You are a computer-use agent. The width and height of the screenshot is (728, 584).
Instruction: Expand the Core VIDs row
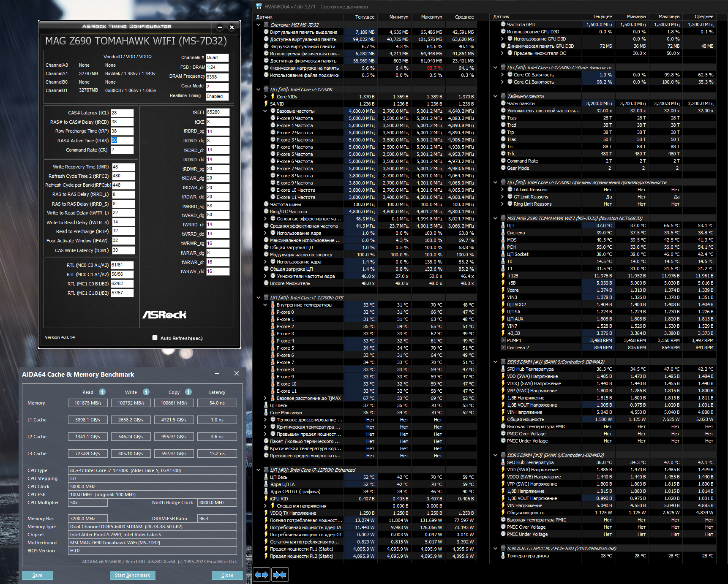click(265, 97)
